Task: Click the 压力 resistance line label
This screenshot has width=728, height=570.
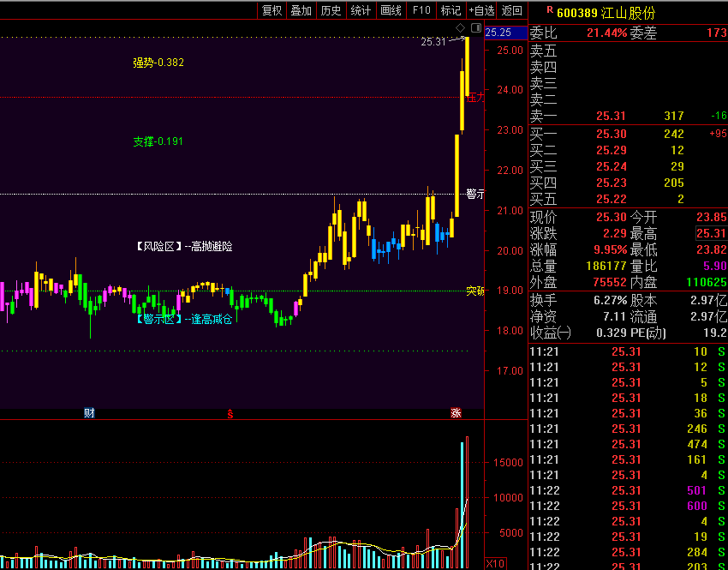Action: 475,98
